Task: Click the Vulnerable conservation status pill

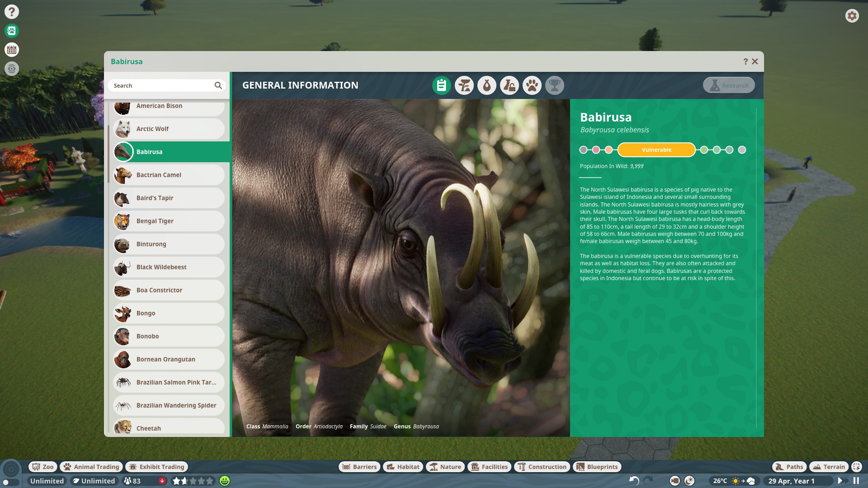Action: pos(656,150)
